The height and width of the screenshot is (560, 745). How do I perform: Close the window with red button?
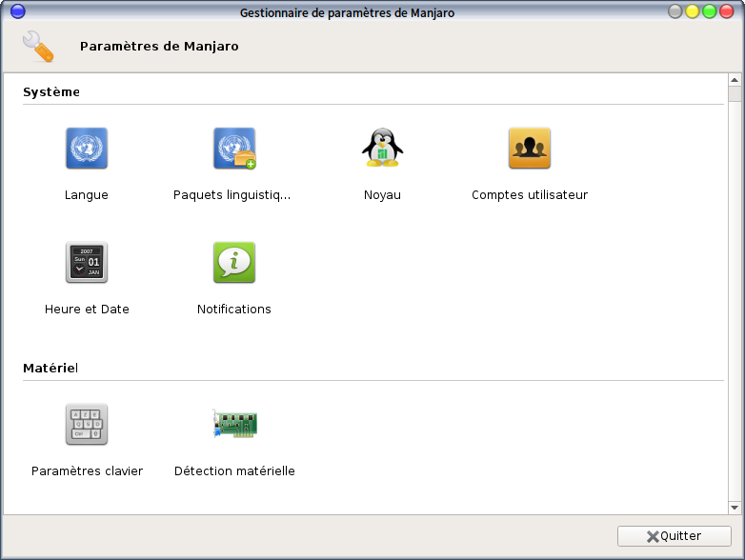[x=727, y=11]
